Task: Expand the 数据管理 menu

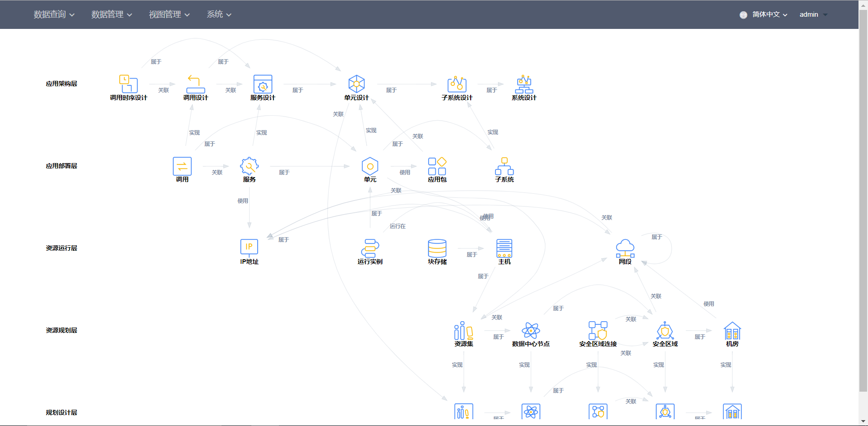Action: 112,14
